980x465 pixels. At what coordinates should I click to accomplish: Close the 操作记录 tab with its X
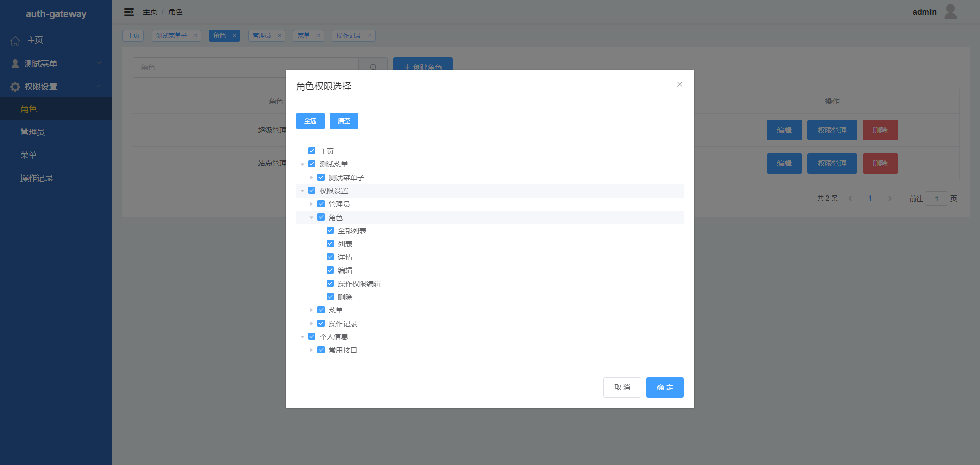click(370, 36)
